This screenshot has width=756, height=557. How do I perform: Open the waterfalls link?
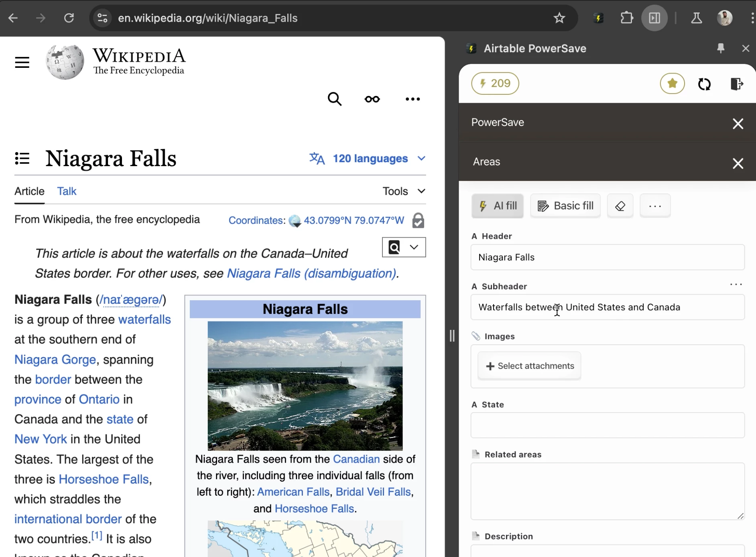[x=144, y=319]
